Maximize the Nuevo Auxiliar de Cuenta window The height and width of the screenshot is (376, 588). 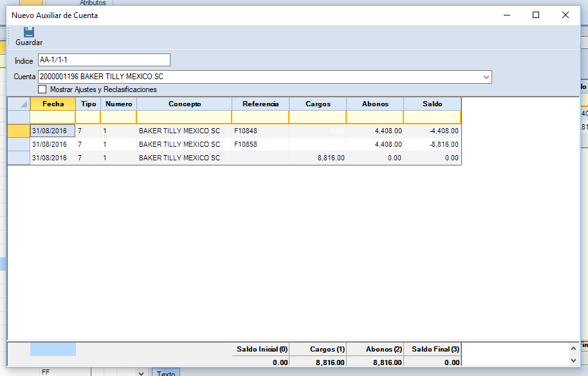pyautogui.click(x=535, y=15)
